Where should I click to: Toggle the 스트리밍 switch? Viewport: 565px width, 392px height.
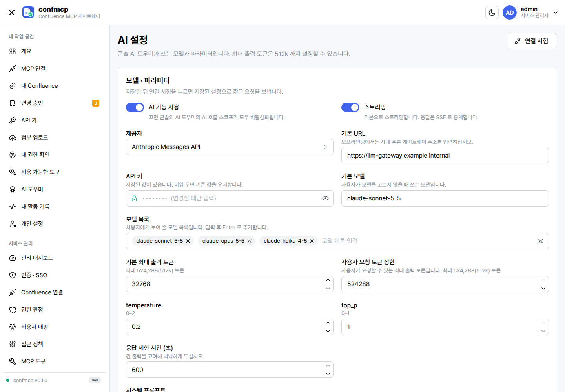[x=350, y=107]
